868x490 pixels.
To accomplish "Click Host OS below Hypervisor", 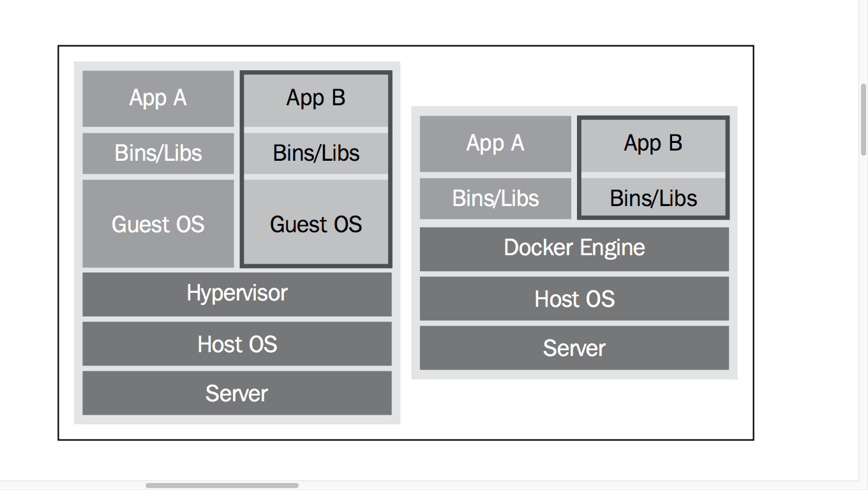I will (x=237, y=345).
